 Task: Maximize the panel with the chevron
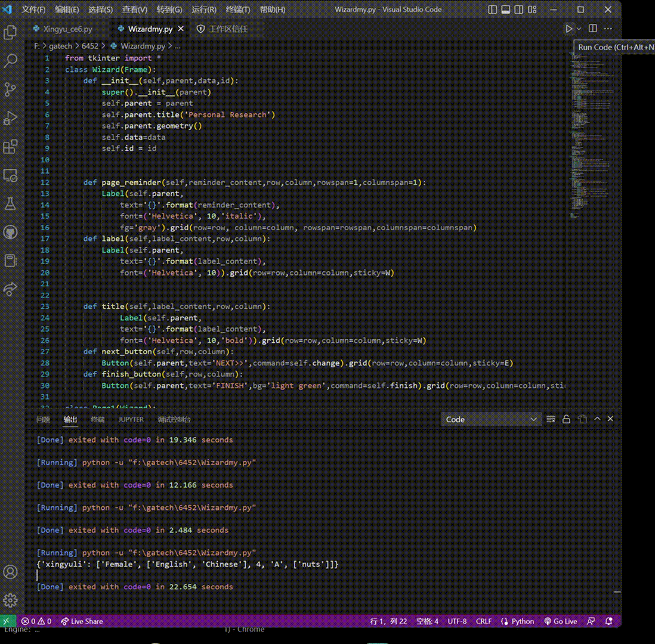click(x=597, y=419)
